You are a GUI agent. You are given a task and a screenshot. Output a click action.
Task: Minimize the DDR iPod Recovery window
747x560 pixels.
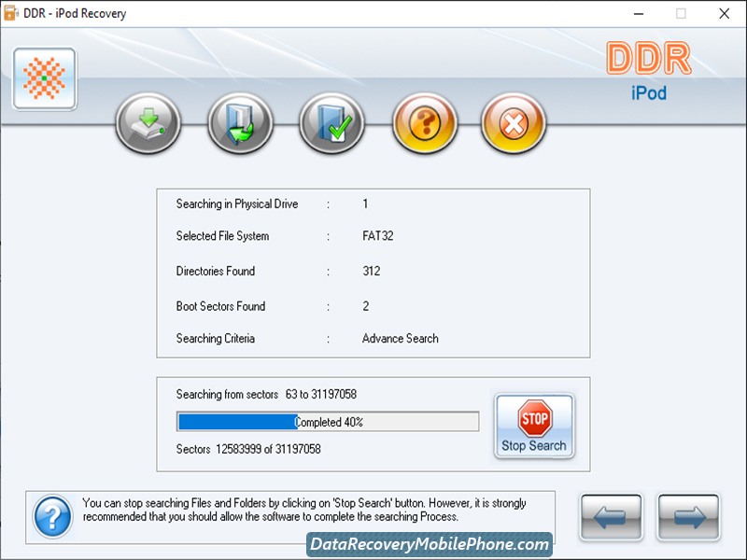coord(640,14)
